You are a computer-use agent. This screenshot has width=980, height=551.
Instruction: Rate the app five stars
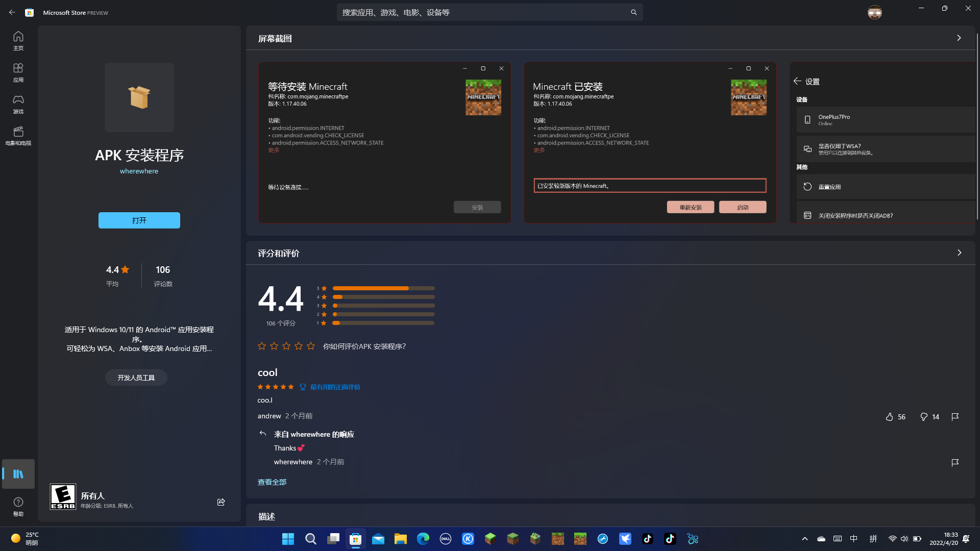pos(311,346)
